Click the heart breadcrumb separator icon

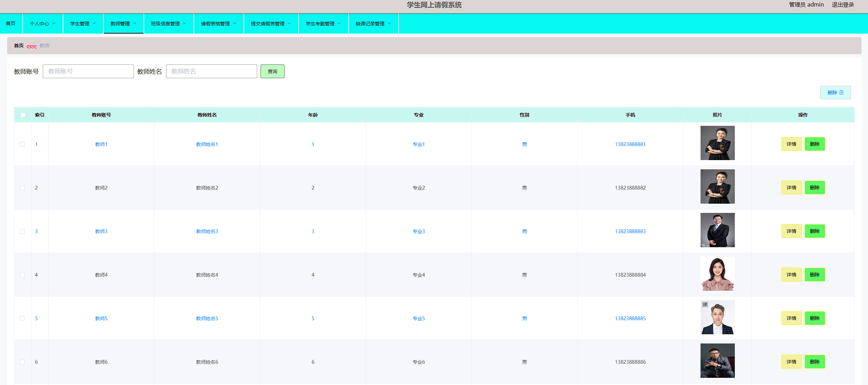(x=32, y=46)
